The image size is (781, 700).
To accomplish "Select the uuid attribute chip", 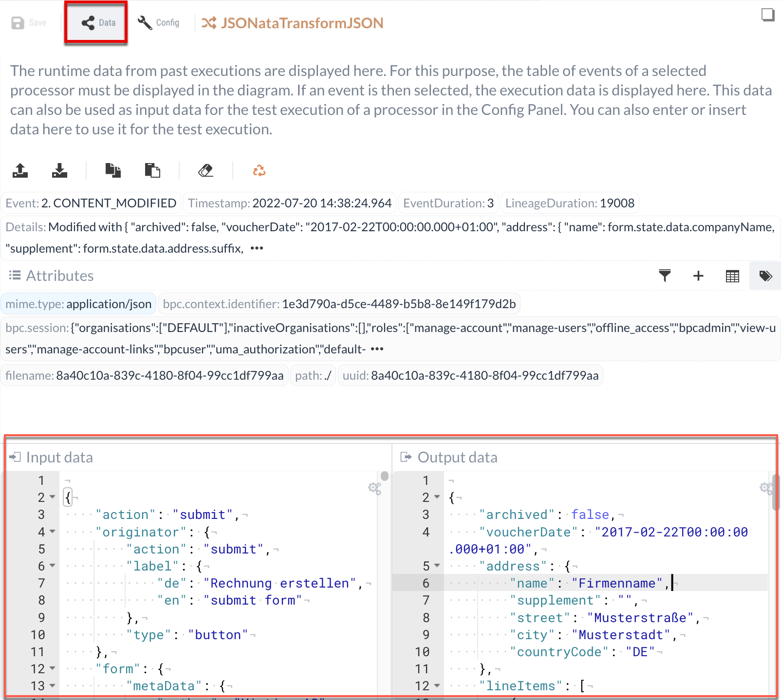I will click(470, 375).
